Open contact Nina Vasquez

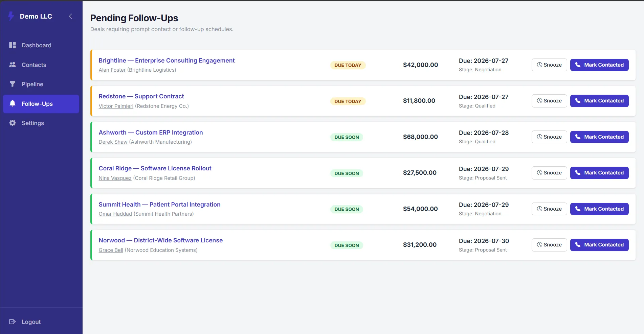115,178
